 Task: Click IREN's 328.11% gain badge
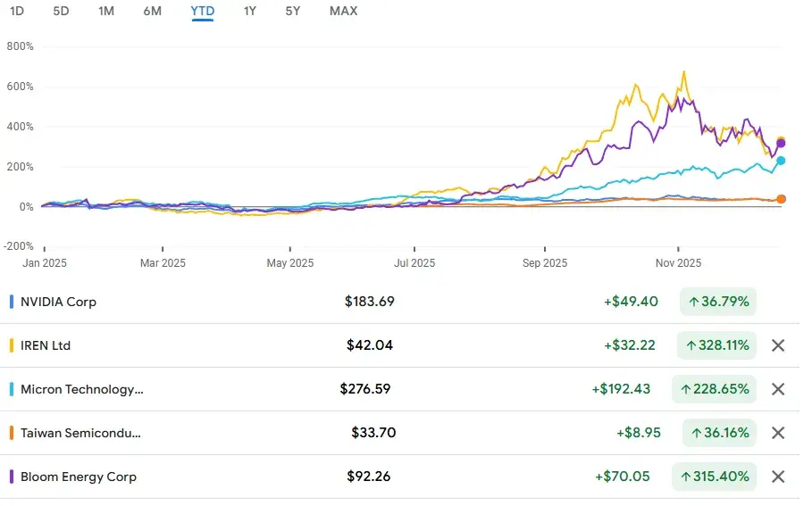(716, 345)
